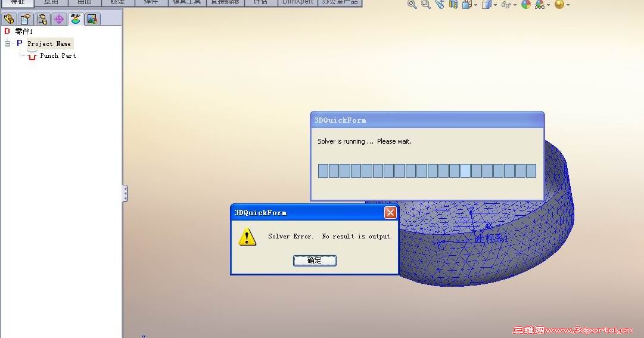Click the View Settings gold sphere icon
The height and width of the screenshot is (338, 644).
pyautogui.click(x=559, y=5)
